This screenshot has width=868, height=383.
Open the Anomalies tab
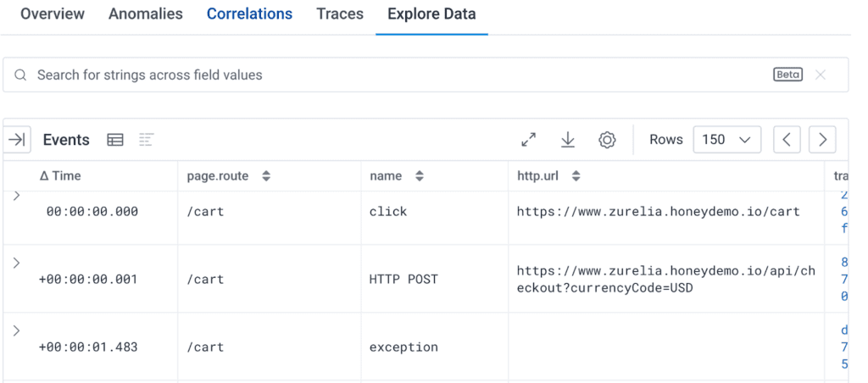tap(146, 14)
